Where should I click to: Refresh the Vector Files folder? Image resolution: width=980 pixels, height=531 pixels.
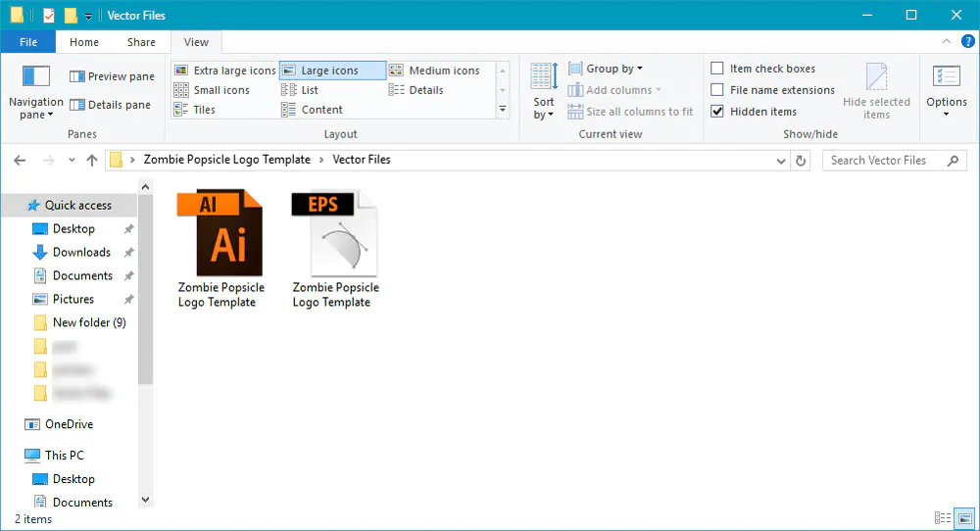click(x=801, y=161)
